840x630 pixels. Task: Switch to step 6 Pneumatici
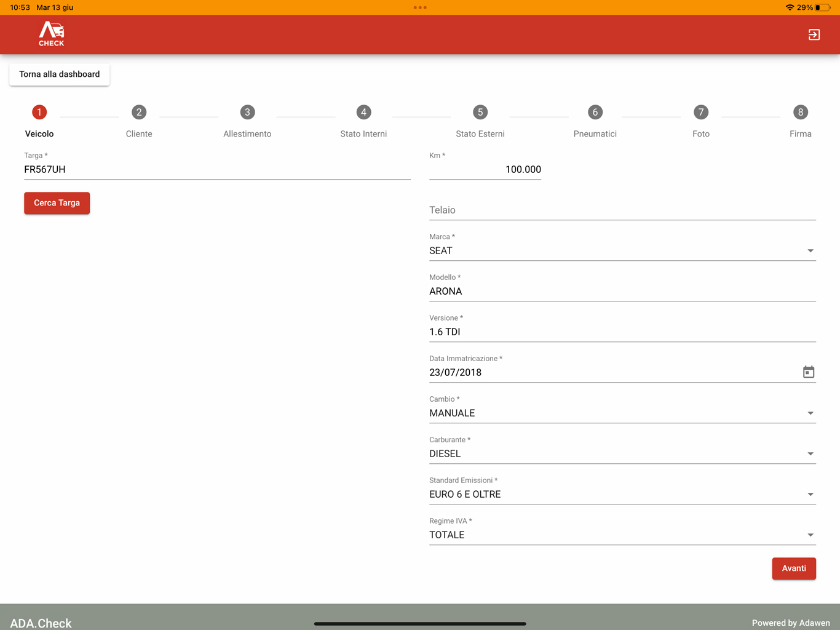pos(595,113)
